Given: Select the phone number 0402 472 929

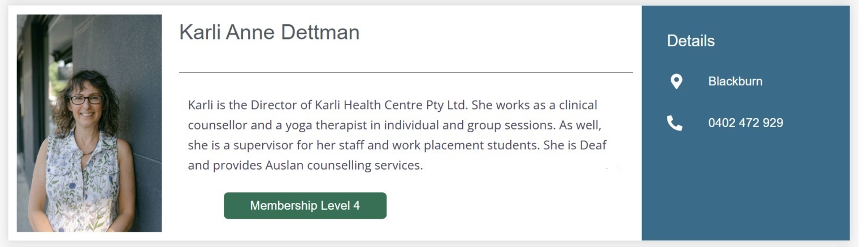Looking at the screenshot, I should tap(745, 123).
